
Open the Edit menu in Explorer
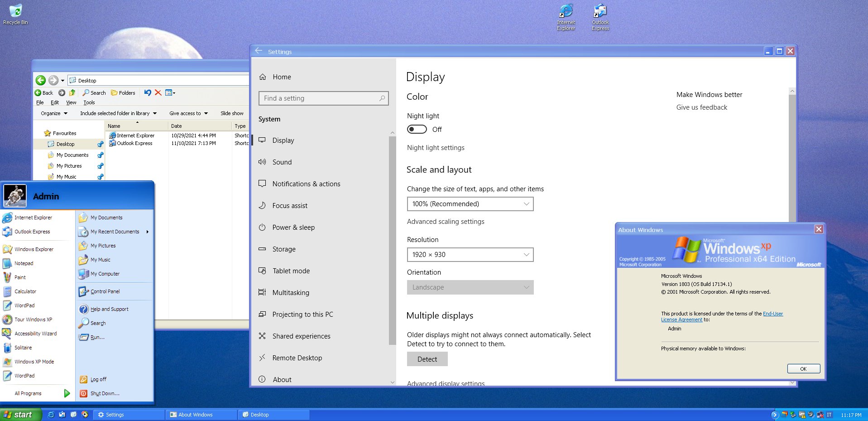click(55, 102)
